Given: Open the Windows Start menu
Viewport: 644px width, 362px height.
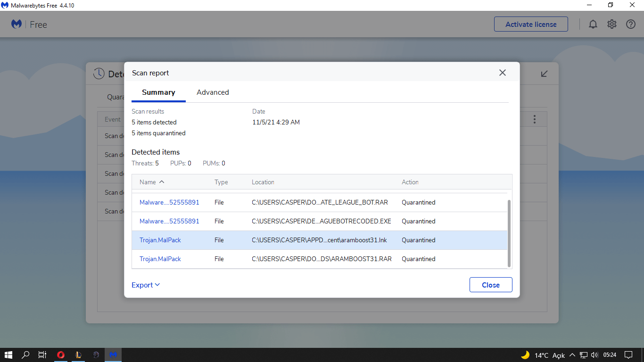Looking at the screenshot, I should [x=8, y=355].
